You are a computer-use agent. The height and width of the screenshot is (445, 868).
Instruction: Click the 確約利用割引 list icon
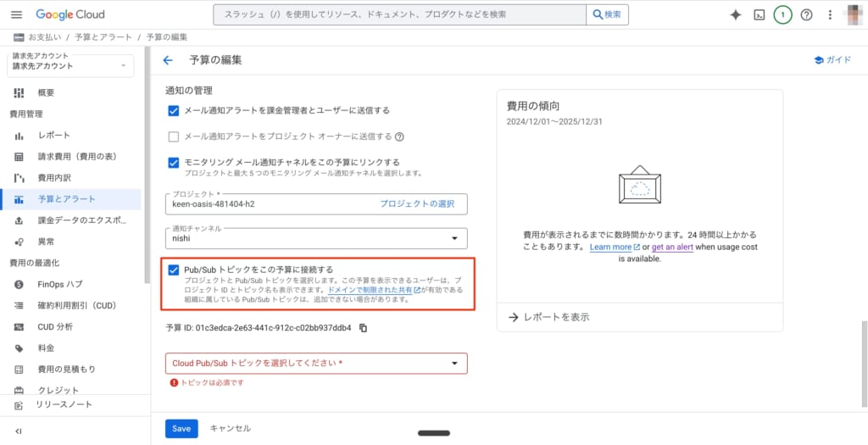(19, 305)
